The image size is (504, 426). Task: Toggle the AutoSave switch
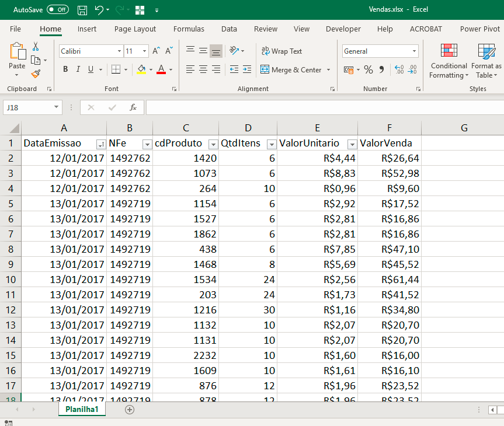pos(58,10)
